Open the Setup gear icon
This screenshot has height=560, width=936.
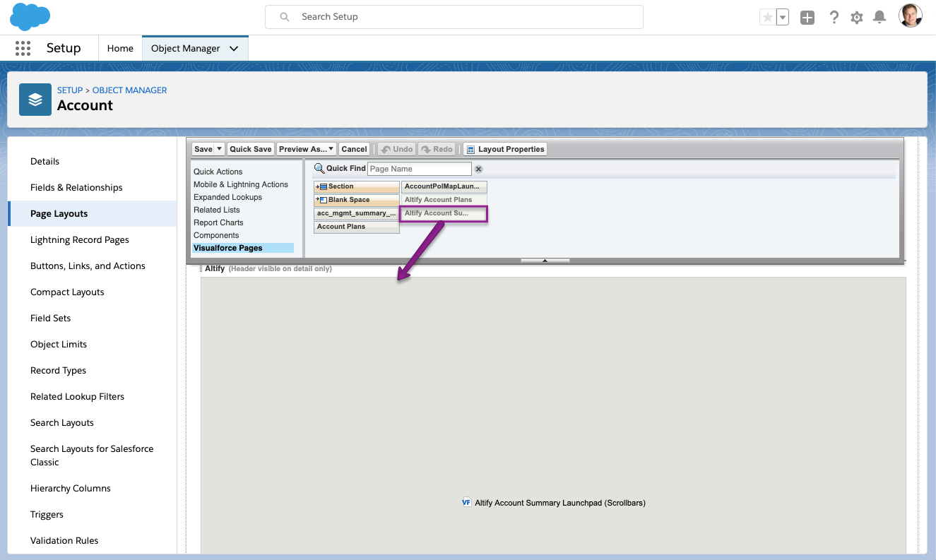(x=857, y=18)
